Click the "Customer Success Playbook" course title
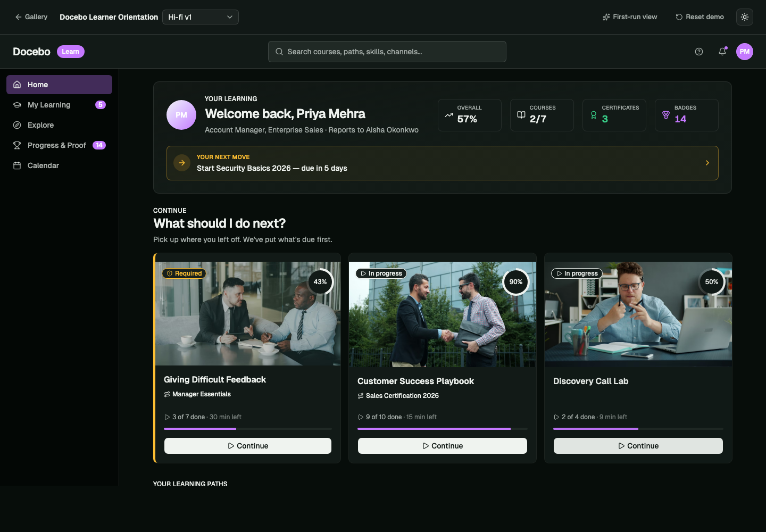 click(x=415, y=381)
